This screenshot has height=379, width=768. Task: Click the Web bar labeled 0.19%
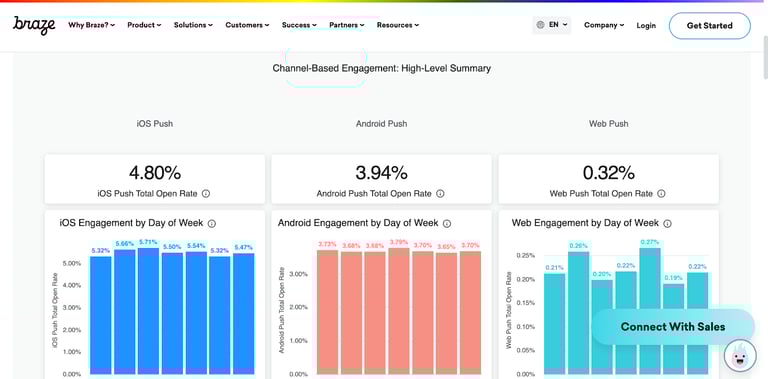click(674, 329)
